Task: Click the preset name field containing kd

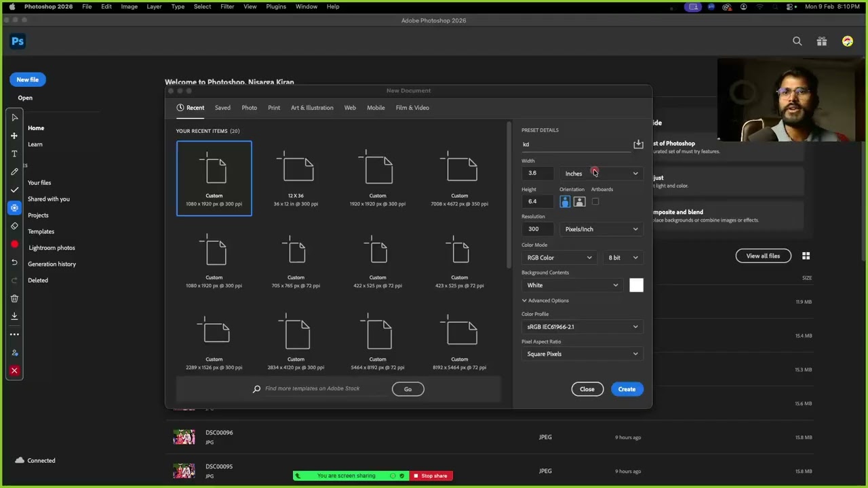Action: [x=576, y=144]
